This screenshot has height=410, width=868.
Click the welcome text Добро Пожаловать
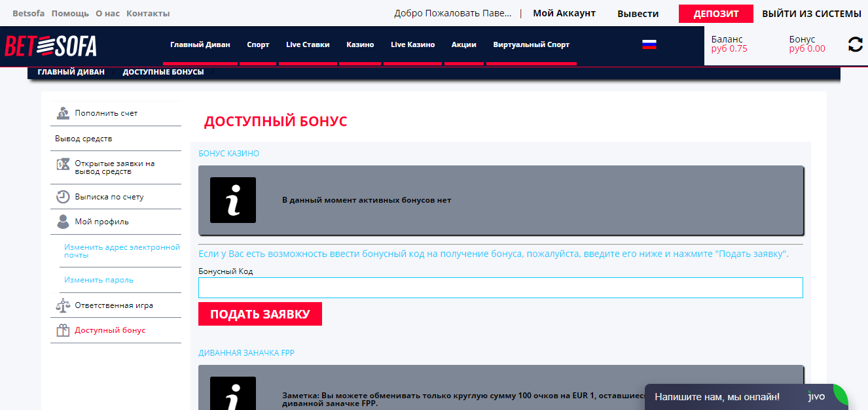453,13
